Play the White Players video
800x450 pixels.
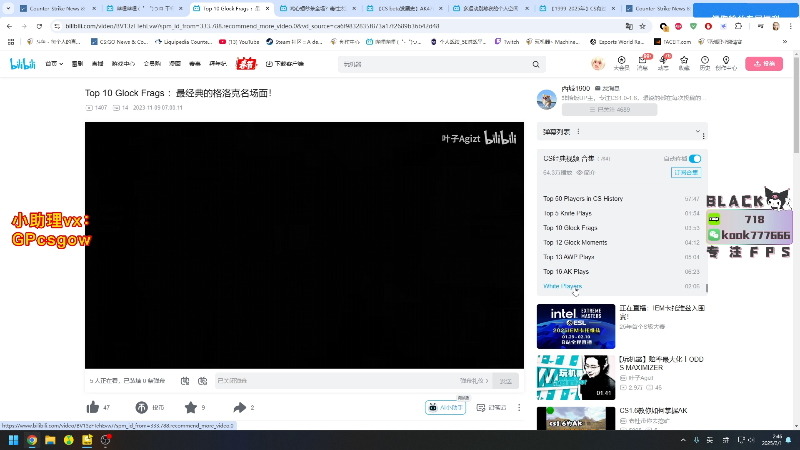pyautogui.click(x=563, y=286)
